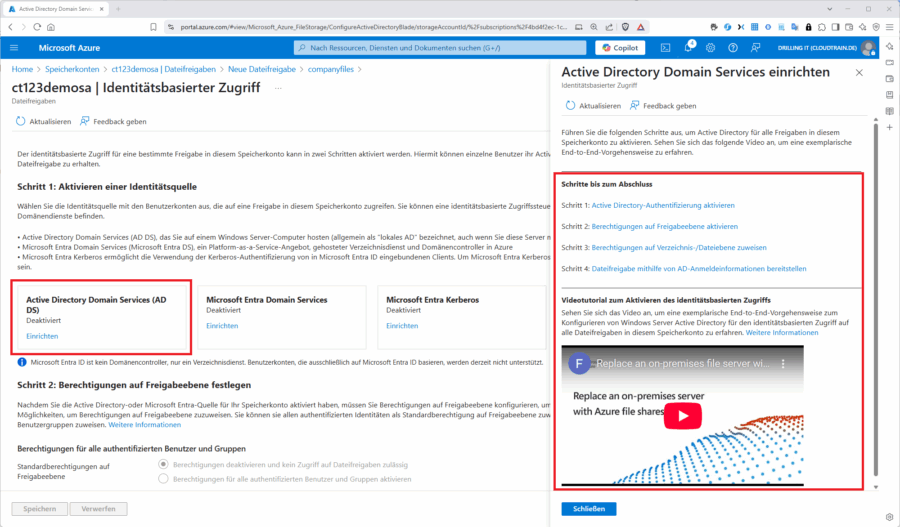Click the Speichern button
This screenshot has width=900, height=527.
[x=40, y=509]
